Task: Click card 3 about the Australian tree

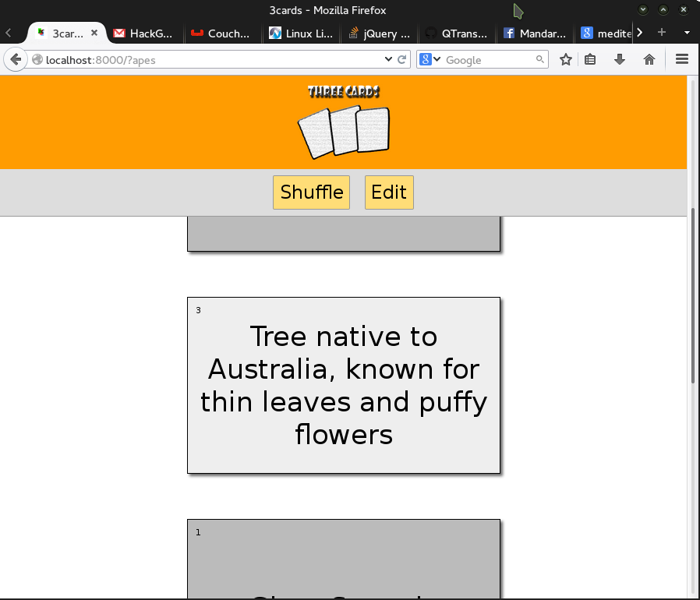Action: (344, 385)
